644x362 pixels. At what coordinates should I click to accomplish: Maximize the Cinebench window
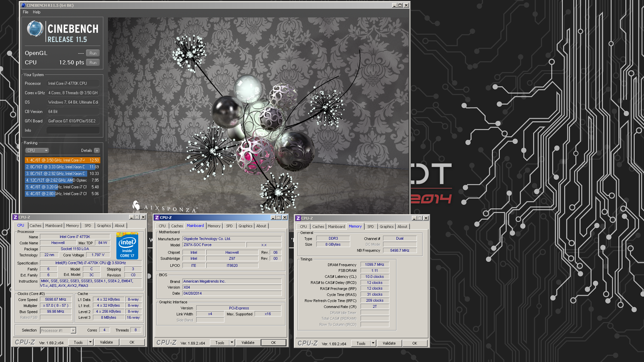coord(400,5)
